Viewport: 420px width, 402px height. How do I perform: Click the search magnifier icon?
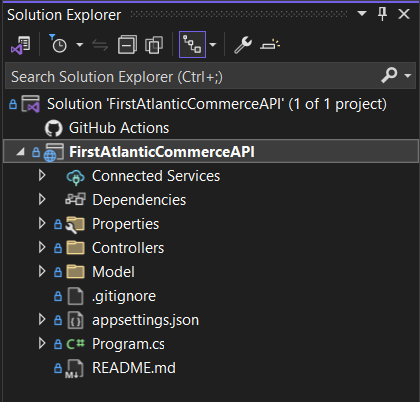click(x=389, y=75)
